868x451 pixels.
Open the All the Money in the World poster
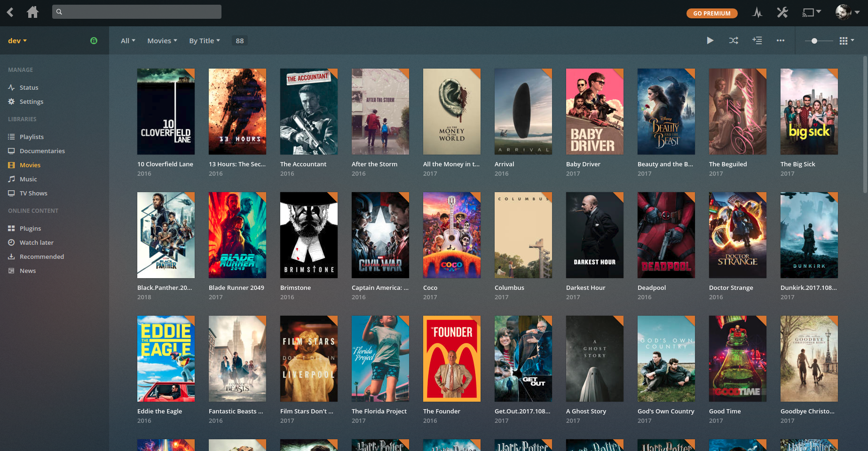[x=452, y=111]
